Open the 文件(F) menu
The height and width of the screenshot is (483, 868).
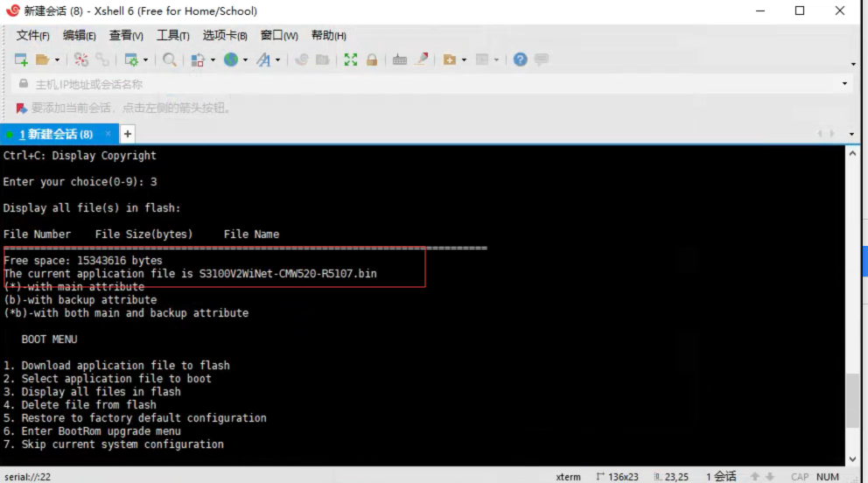click(32, 35)
